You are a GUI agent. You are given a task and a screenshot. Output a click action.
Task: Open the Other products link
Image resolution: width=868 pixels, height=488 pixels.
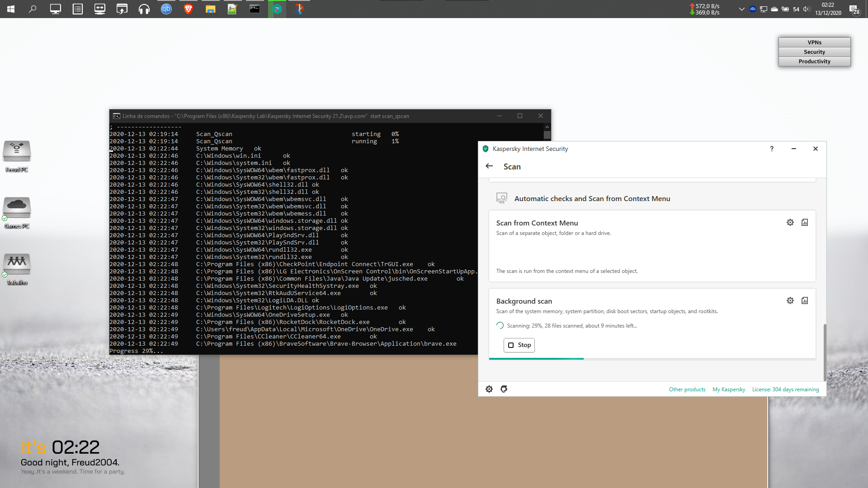[x=687, y=389]
